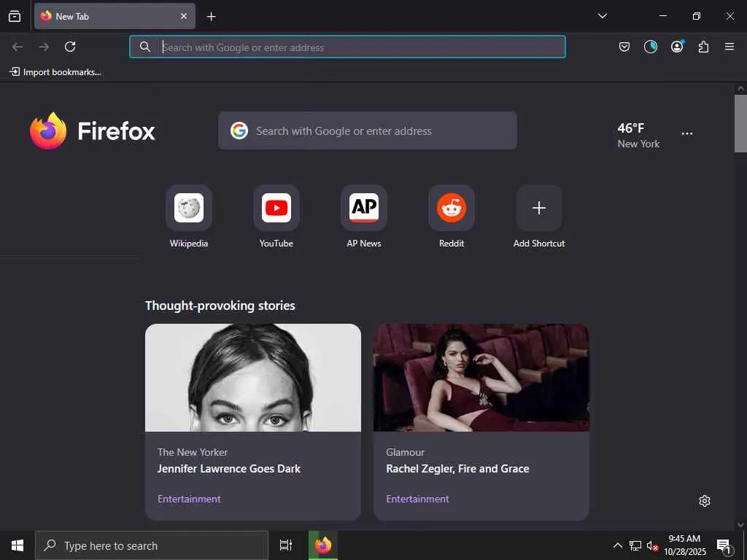Open the 46°F New York weather widget
747x560 pixels.
(x=638, y=135)
